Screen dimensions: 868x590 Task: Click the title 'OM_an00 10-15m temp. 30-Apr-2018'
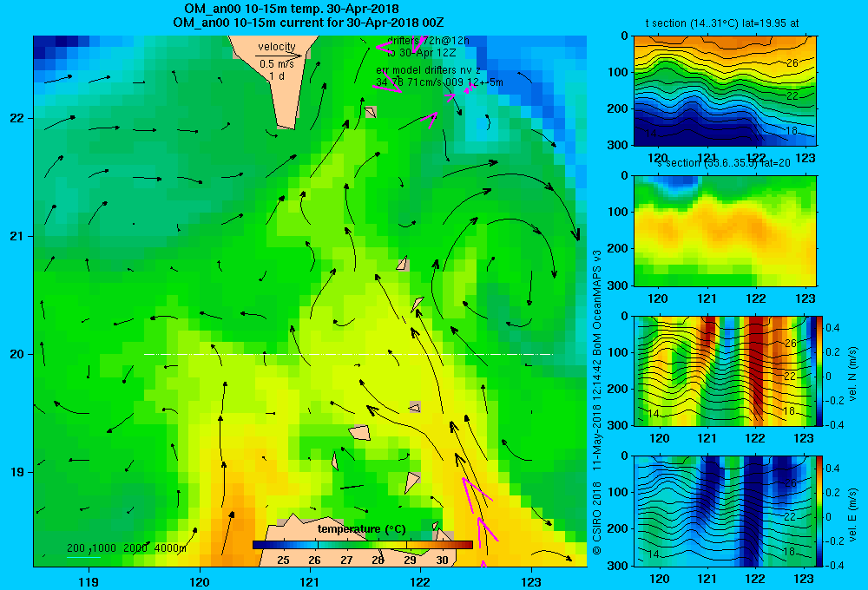tap(291, 9)
